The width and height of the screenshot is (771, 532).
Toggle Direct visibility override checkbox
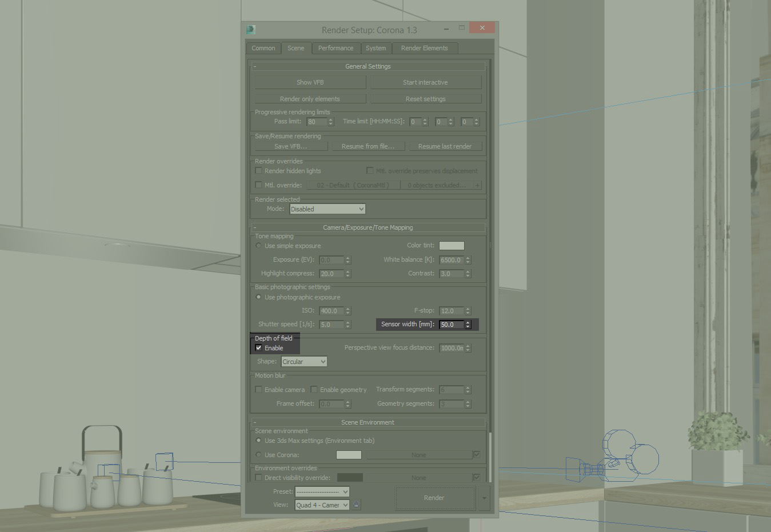click(259, 478)
